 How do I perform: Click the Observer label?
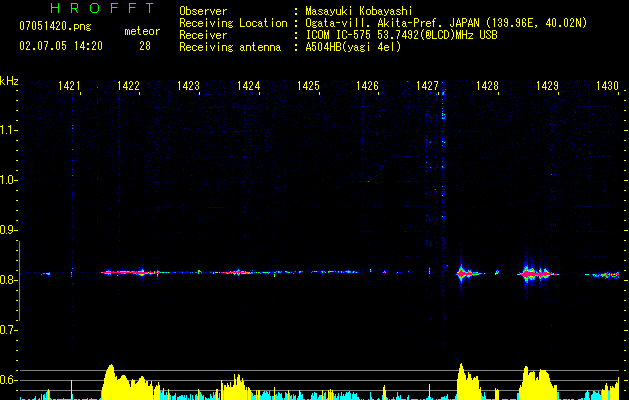(203, 11)
